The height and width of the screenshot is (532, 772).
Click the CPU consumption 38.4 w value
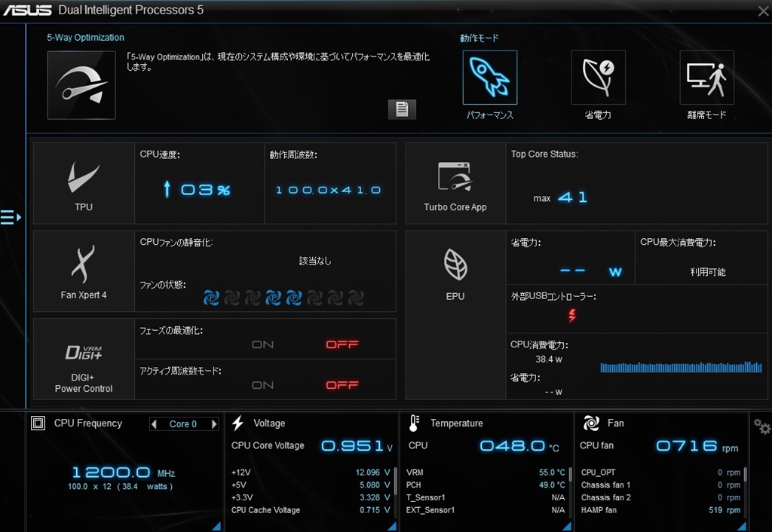(549, 359)
